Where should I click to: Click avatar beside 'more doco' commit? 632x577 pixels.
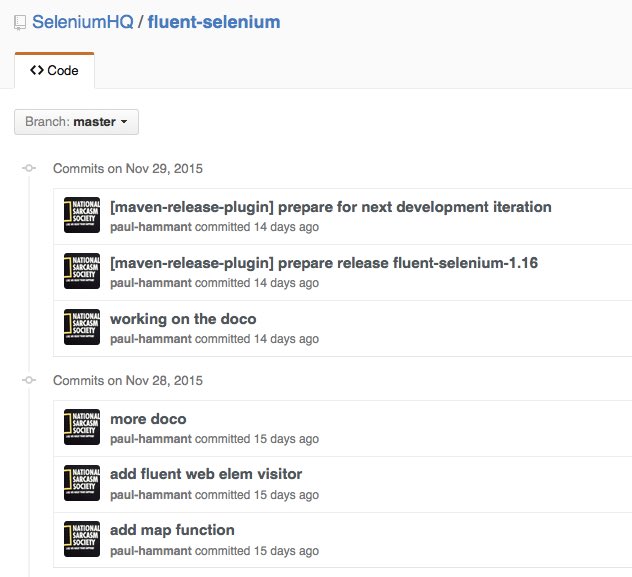(82, 428)
